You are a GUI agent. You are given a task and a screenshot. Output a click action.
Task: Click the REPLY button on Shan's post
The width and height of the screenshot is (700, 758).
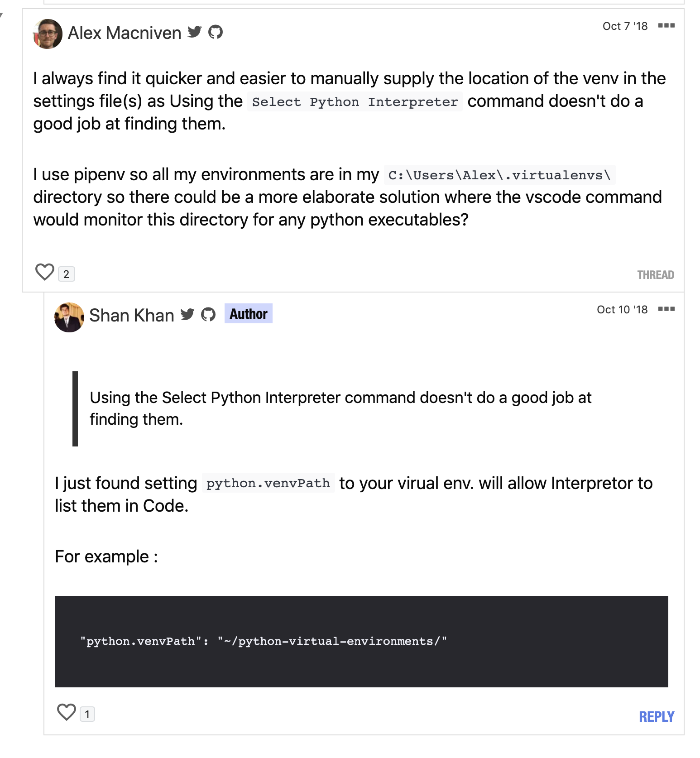pos(656,716)
